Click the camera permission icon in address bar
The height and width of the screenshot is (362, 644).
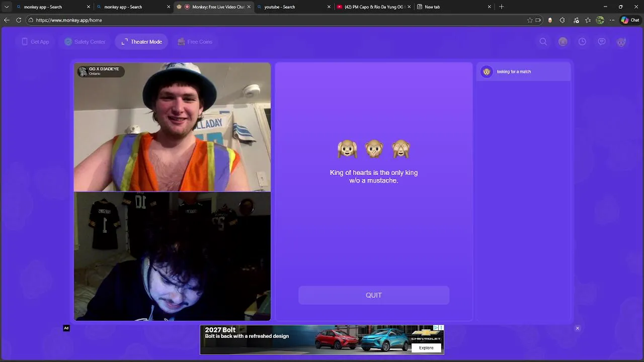pos(538,20)
